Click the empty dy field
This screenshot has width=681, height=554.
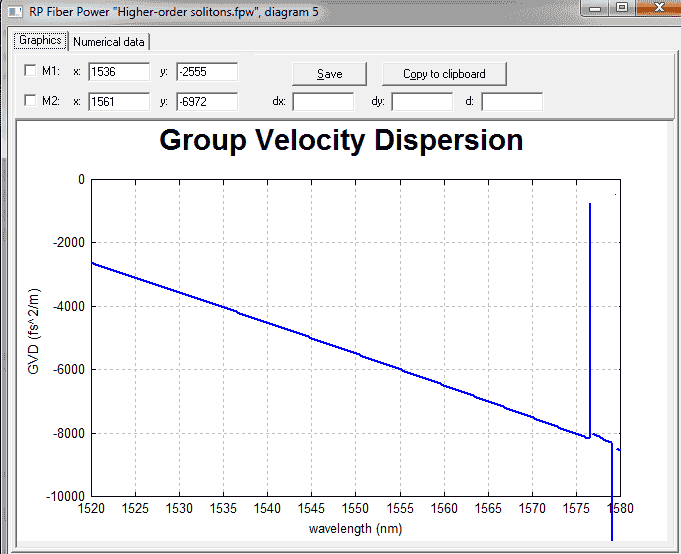tap(422, 102)
